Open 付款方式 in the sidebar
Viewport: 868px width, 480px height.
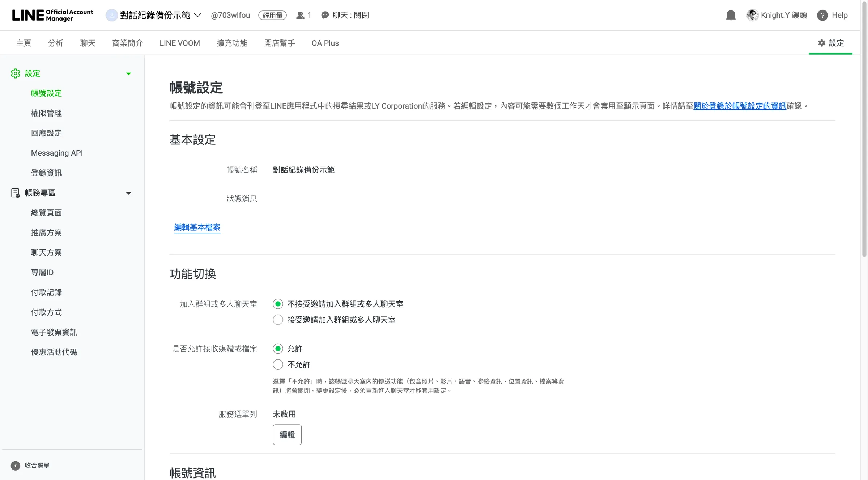coord(46,312)
